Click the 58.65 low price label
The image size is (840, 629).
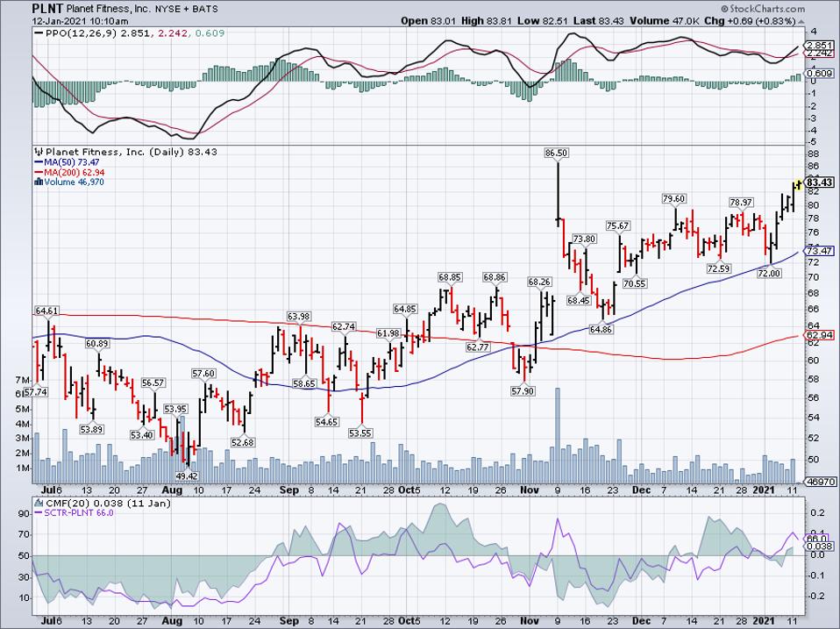tap(303, 384)
